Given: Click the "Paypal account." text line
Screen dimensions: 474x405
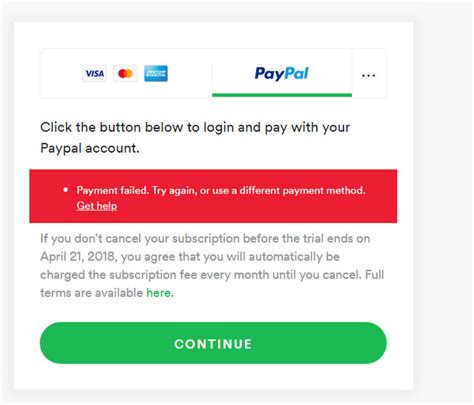Looking at the screenshot, I should 90,148.
